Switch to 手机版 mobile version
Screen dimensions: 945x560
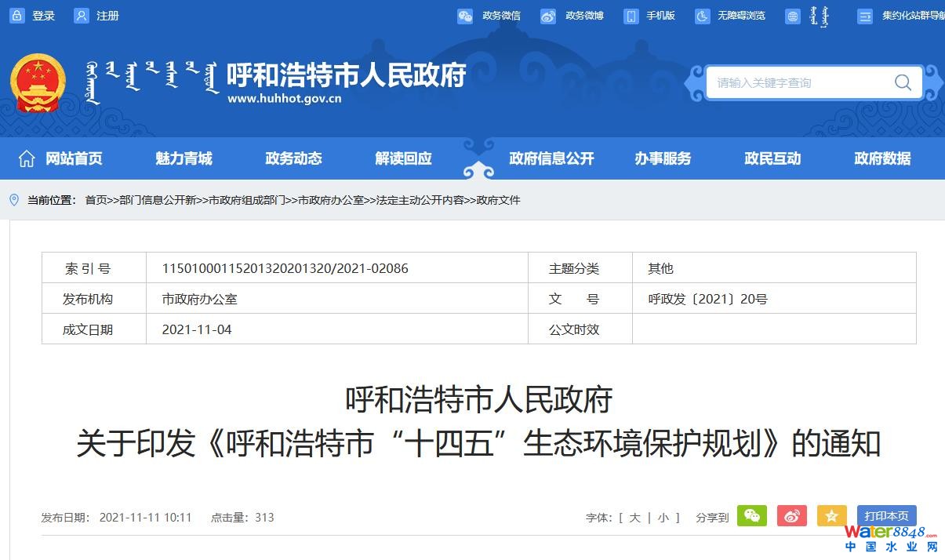[x=649, y=16]
